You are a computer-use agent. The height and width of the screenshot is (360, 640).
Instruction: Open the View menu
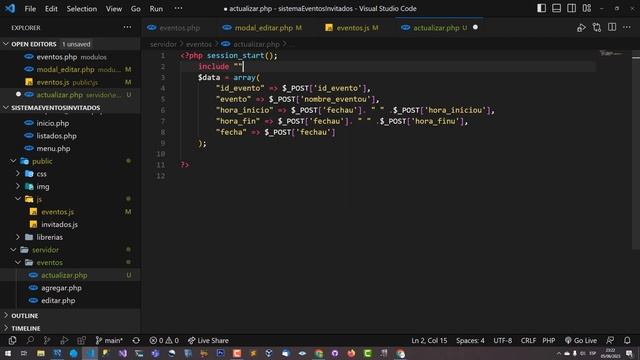[113, 9]
